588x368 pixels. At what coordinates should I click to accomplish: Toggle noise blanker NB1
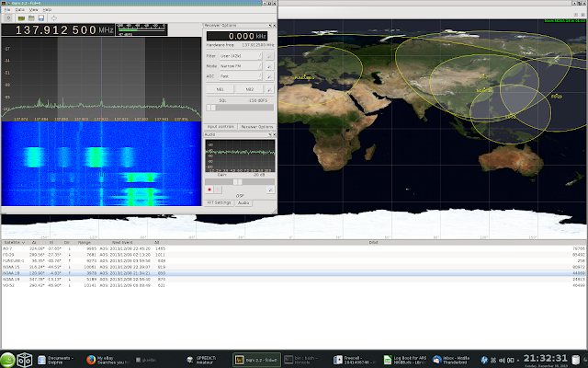(220, 88)
